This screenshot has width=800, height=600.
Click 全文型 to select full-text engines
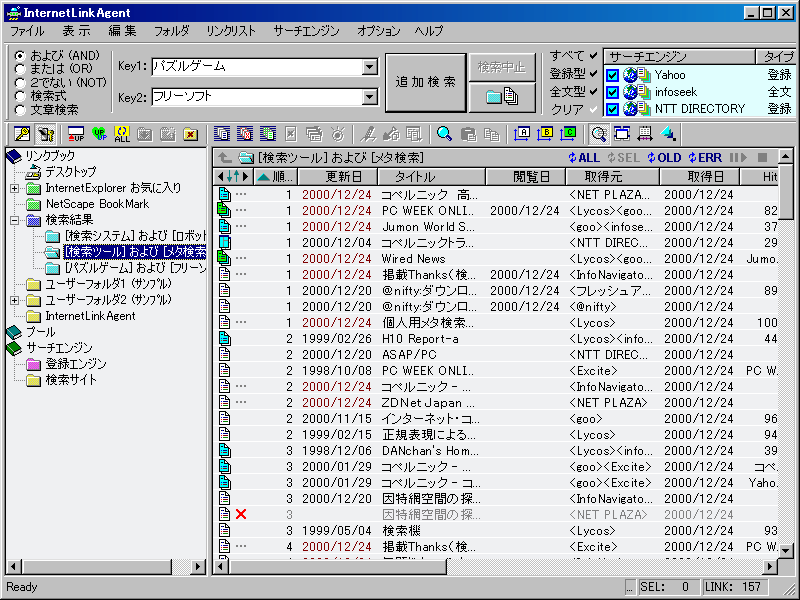pos(573,91)
